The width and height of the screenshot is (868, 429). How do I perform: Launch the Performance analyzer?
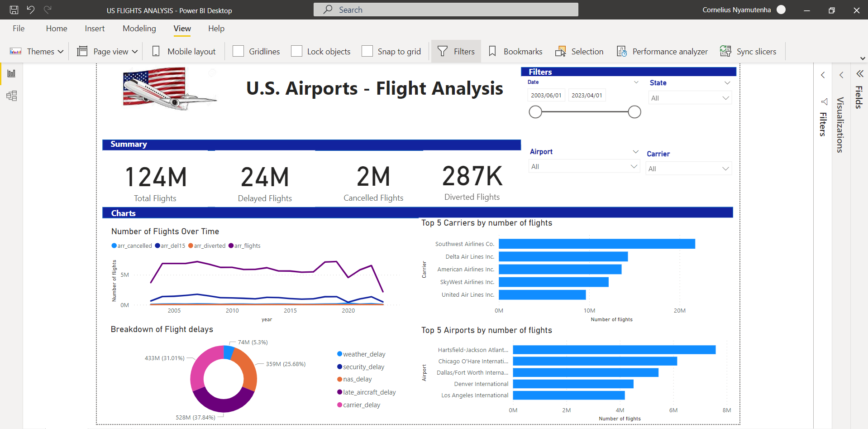[x=662, y=51]
